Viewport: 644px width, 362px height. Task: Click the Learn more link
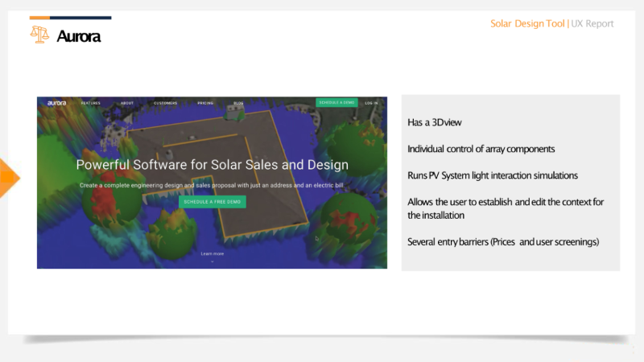pos(213,253)
